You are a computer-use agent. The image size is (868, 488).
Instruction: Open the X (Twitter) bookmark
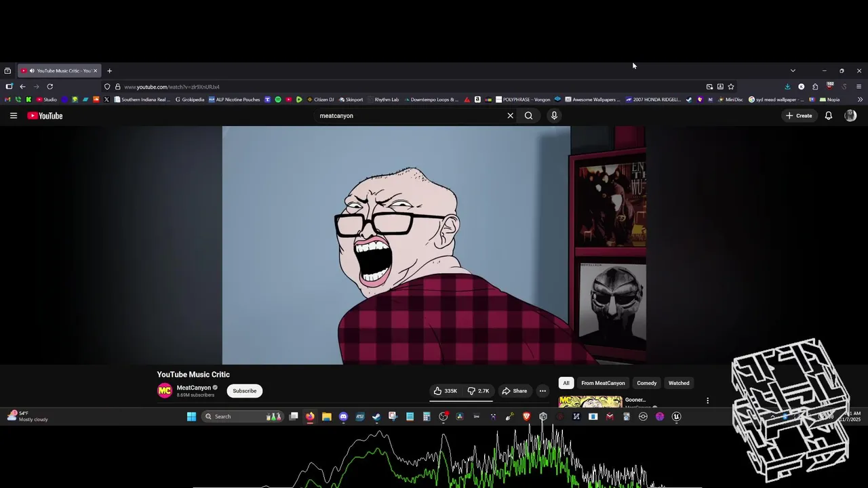coord(106,100)
